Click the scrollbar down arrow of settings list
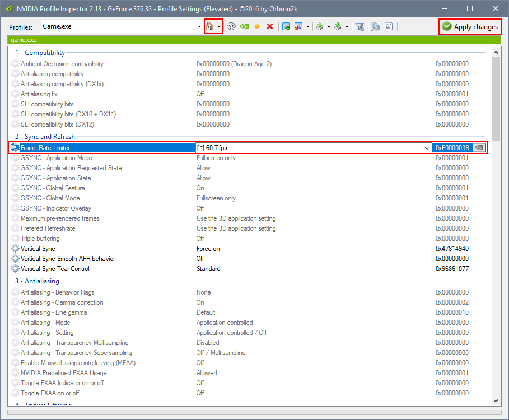 pyautogui.click(x=496, y=401)
